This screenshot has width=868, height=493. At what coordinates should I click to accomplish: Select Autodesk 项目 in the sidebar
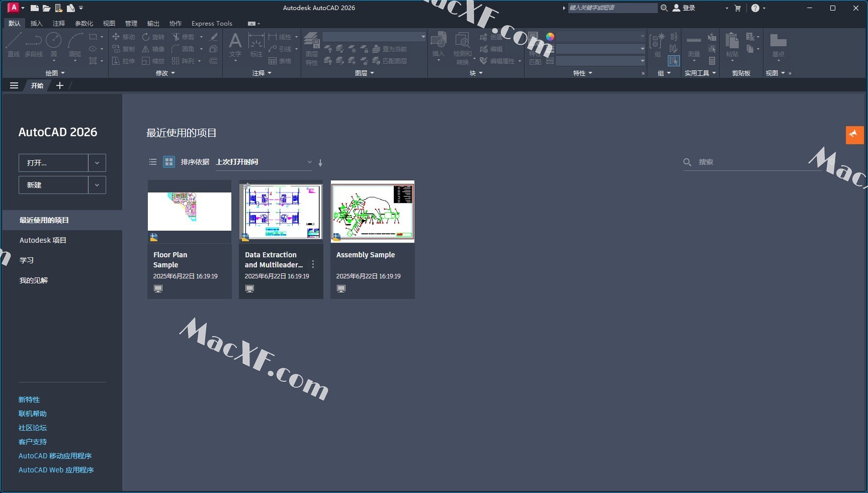click(43, 240)
